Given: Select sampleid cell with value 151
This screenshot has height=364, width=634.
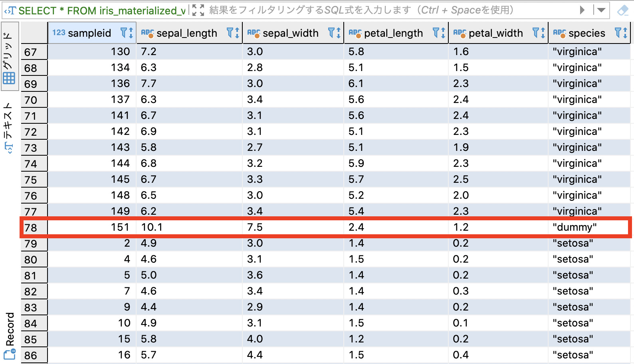Looking at the screenshot, I should 92,227.
